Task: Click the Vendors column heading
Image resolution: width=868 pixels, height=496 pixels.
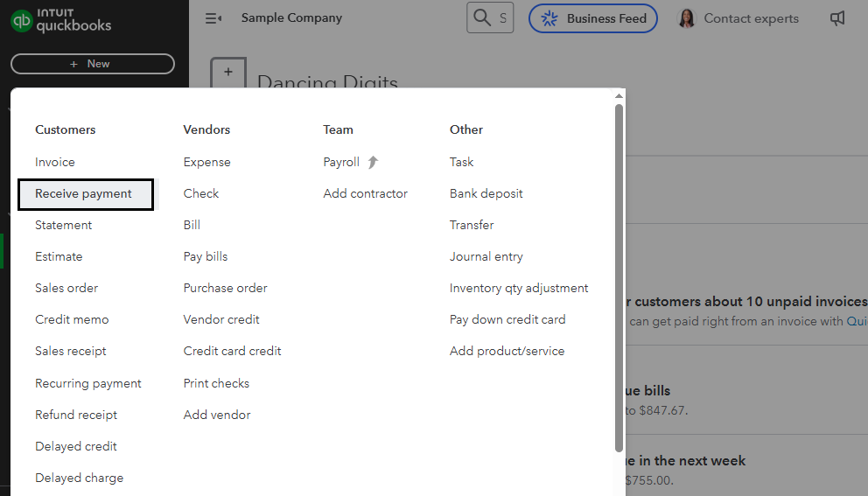Action: [x=206, y=130]
